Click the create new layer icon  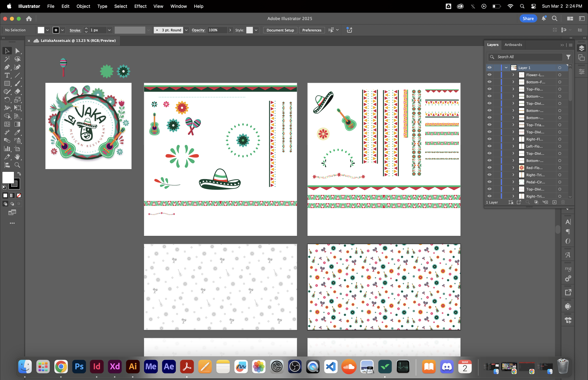554,202
